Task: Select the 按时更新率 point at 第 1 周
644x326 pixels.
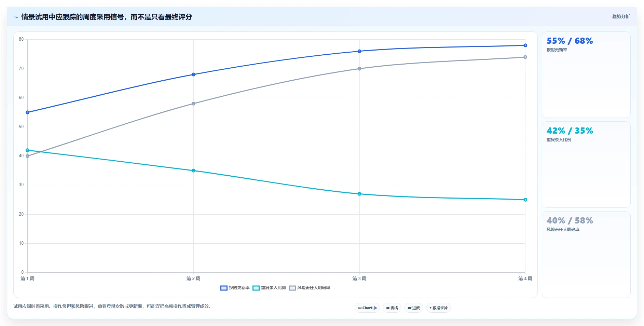Action: pos(28,112)
